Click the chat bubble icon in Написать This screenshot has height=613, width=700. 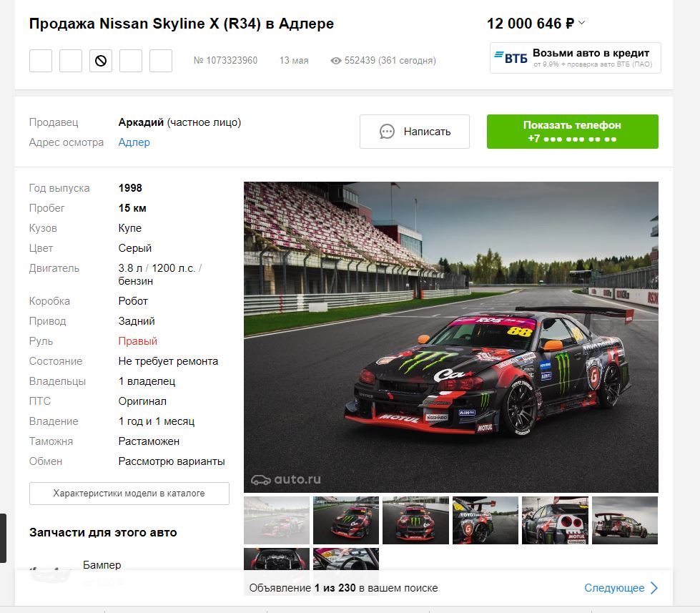coord(387,132)
